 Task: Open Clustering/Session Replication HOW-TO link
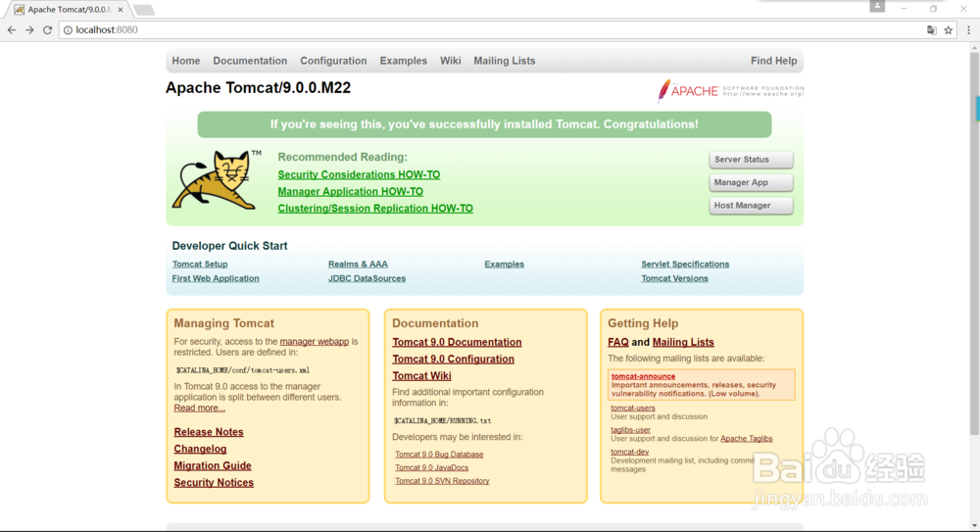375,208
